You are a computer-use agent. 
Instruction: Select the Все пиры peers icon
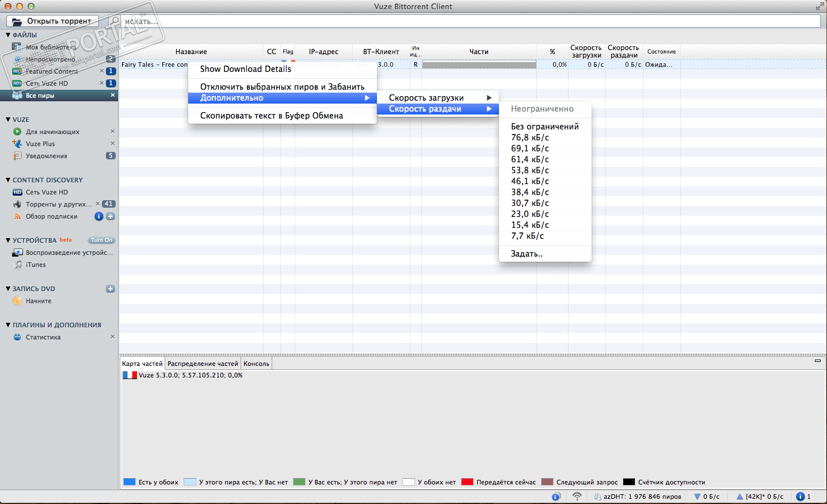pyautogui.click(x=17, y=96)
